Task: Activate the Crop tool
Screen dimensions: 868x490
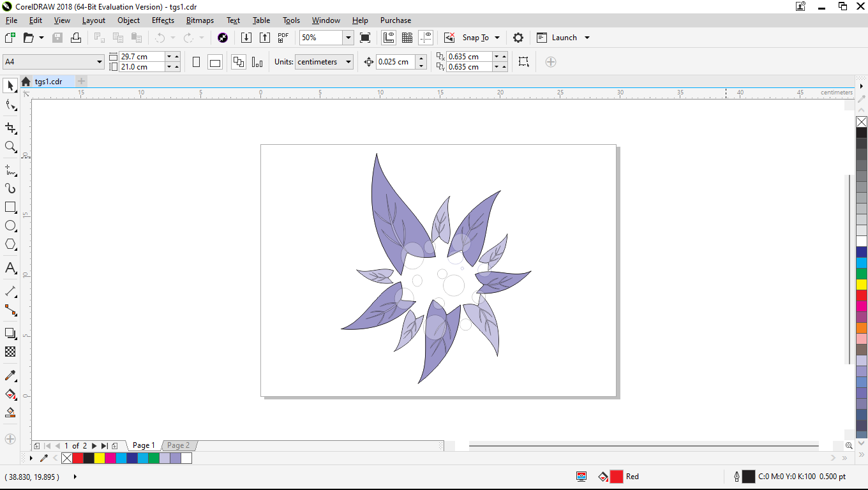Action: (x=10, y=128)
